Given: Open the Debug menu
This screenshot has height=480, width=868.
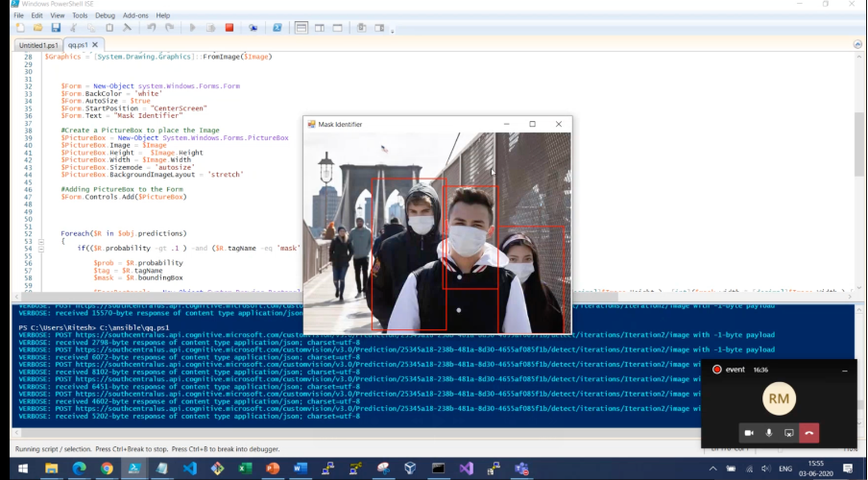Looking at the screenshot, I should [105, 15].
